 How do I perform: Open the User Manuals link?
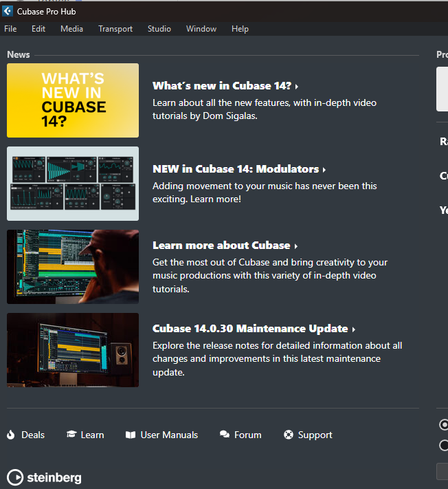point(169,435)
